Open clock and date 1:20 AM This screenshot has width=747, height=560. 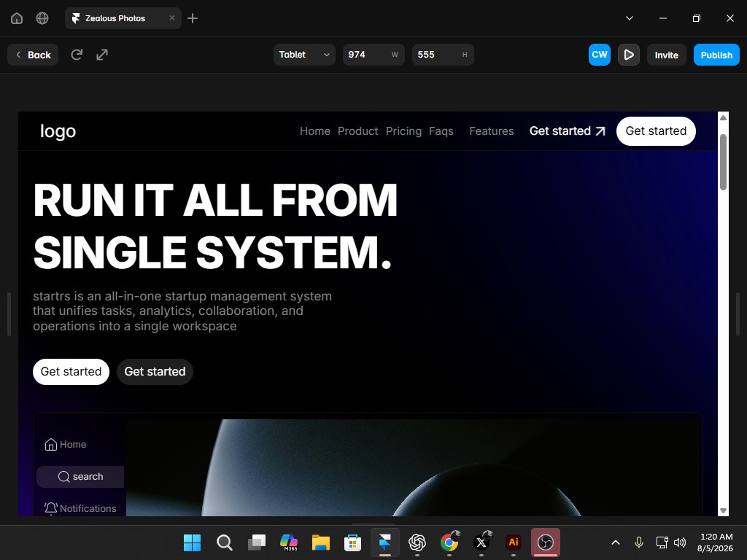point(715,542)
